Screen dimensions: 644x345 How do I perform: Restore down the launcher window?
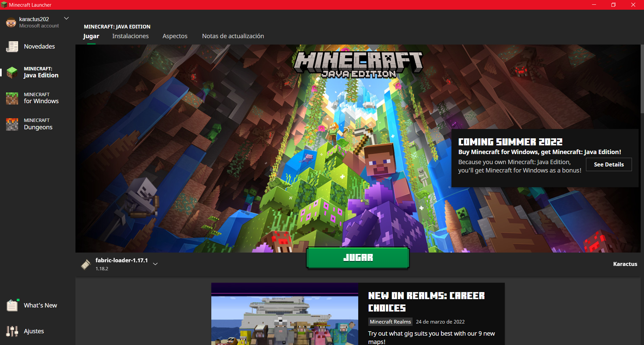[613, 5]
